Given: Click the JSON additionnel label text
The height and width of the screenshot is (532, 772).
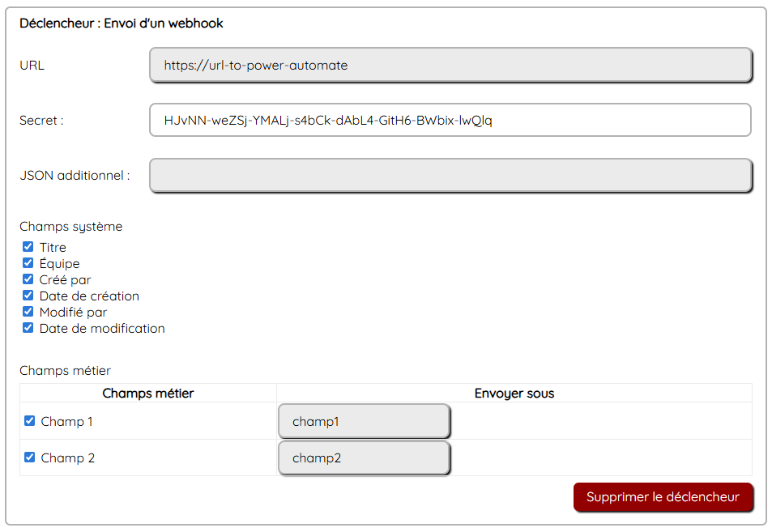Looking at the screenshot, I should (75, 175).
